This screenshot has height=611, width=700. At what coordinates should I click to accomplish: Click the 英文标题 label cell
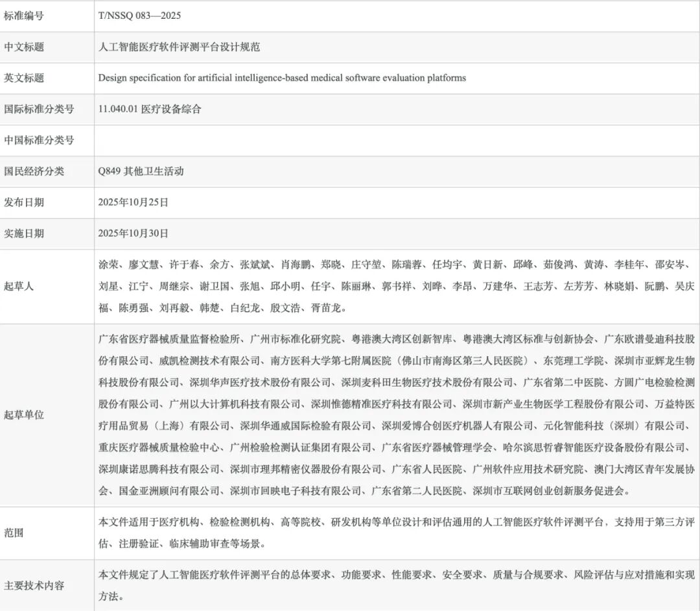tap(24, 78)
